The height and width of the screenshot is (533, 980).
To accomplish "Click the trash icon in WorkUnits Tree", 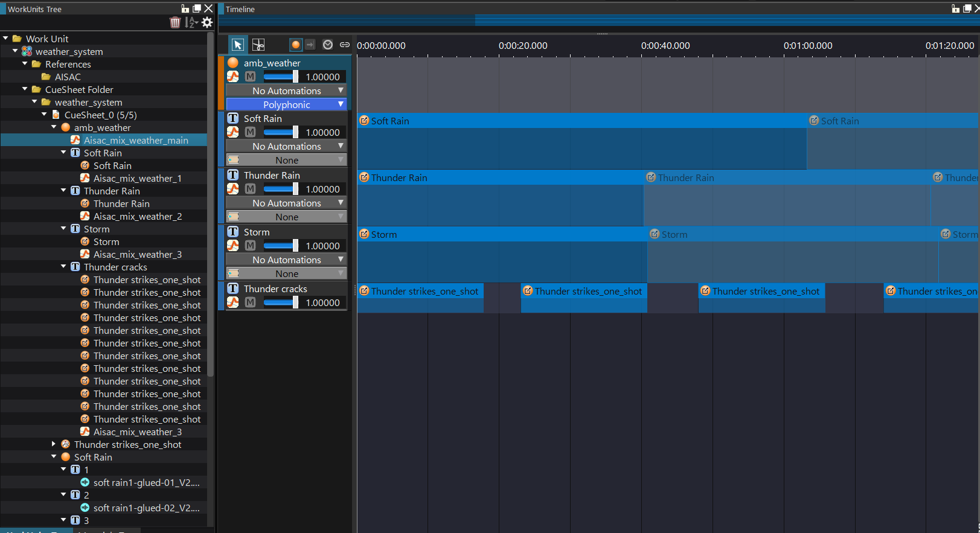I will [x=175, y=22].
